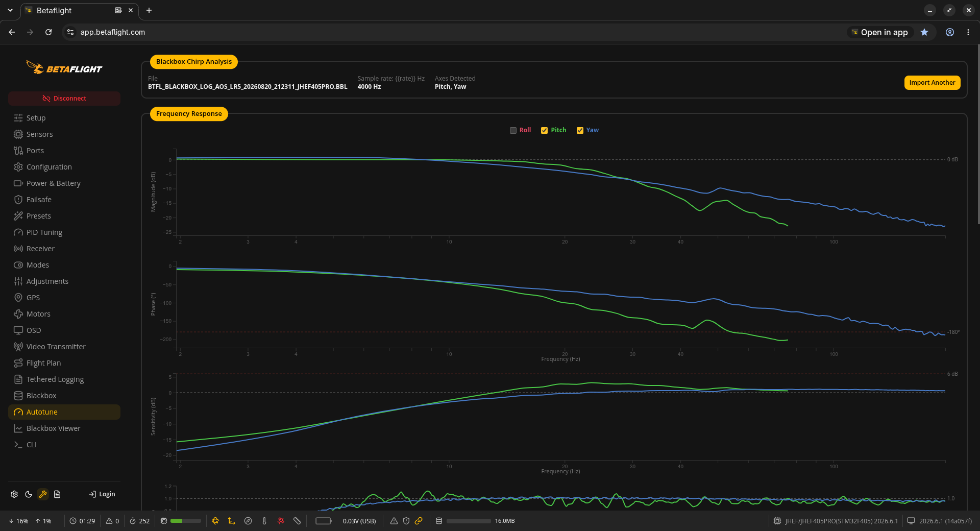
Task: Bookmark page with the star icon
Action: [924, 32]
